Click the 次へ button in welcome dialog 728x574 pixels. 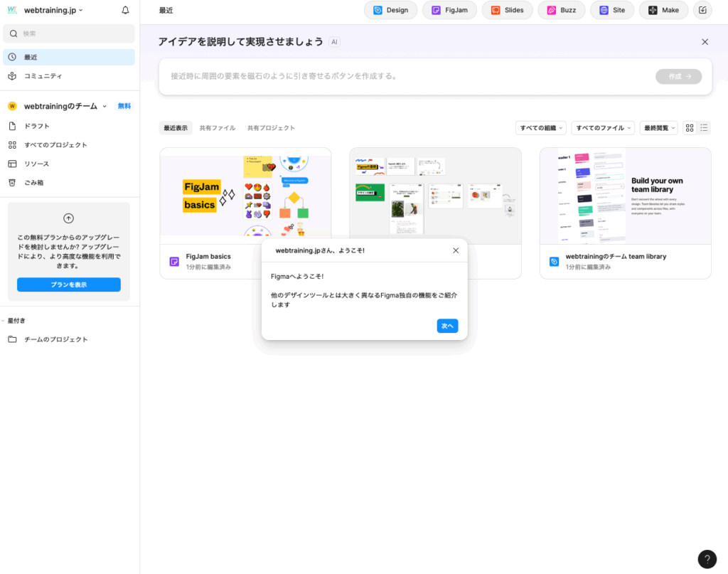pos(447,326)
